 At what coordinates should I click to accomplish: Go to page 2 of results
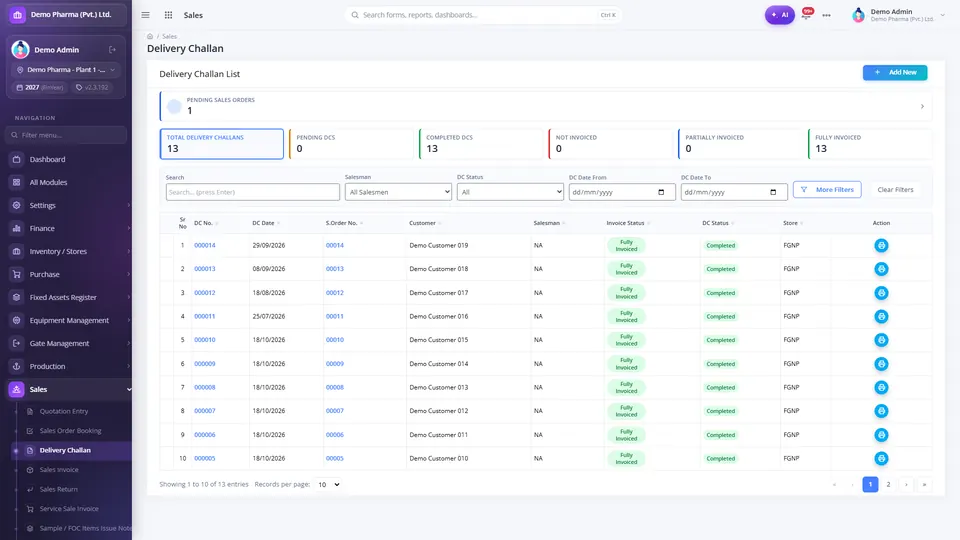[888, 484]
